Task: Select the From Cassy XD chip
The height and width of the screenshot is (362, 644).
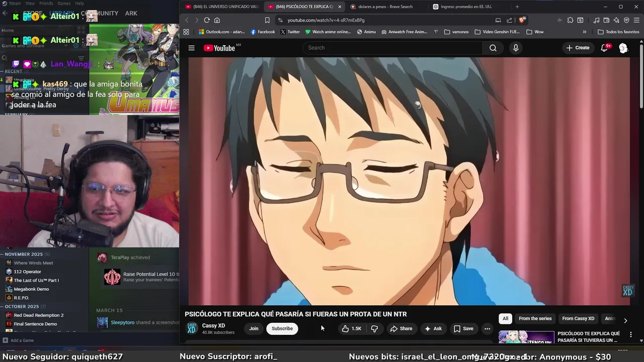Action: click(x=578, y=318)
